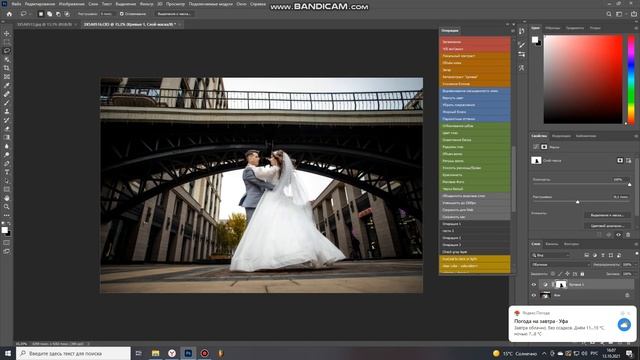Filter layers by type layer icon

[x=603, y=255]
